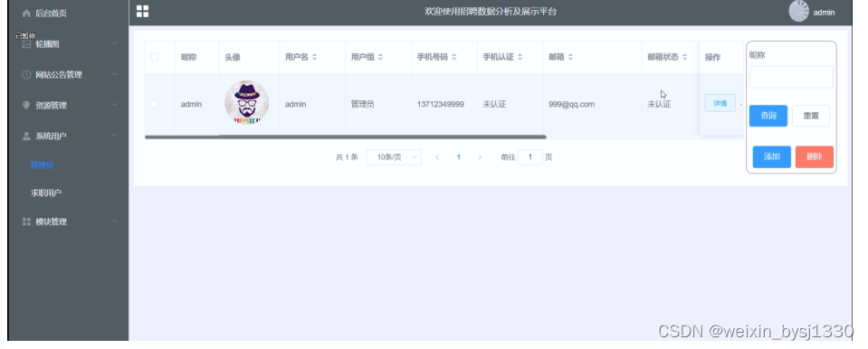868x349 pixels.
Task: Click the 详情 button for admin row
Action: click(x=720, y=103)
